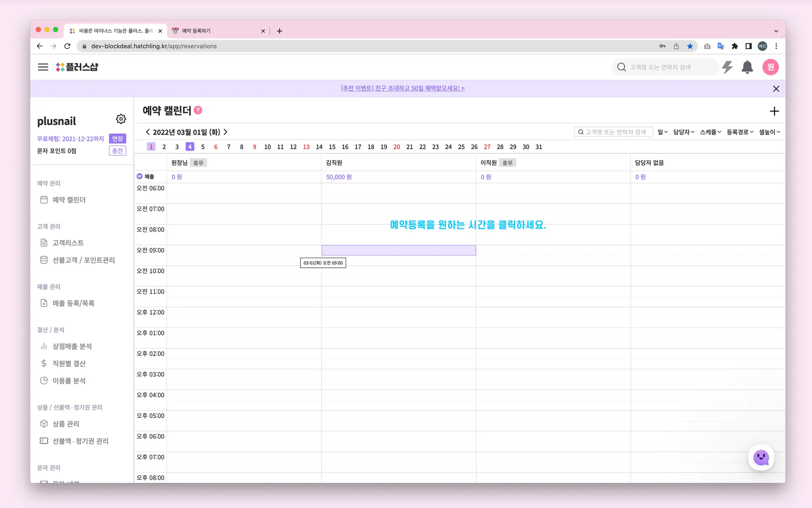Open the purple chat support bubble
This screenshot has height=508, width=812.
tap(761, 458)
